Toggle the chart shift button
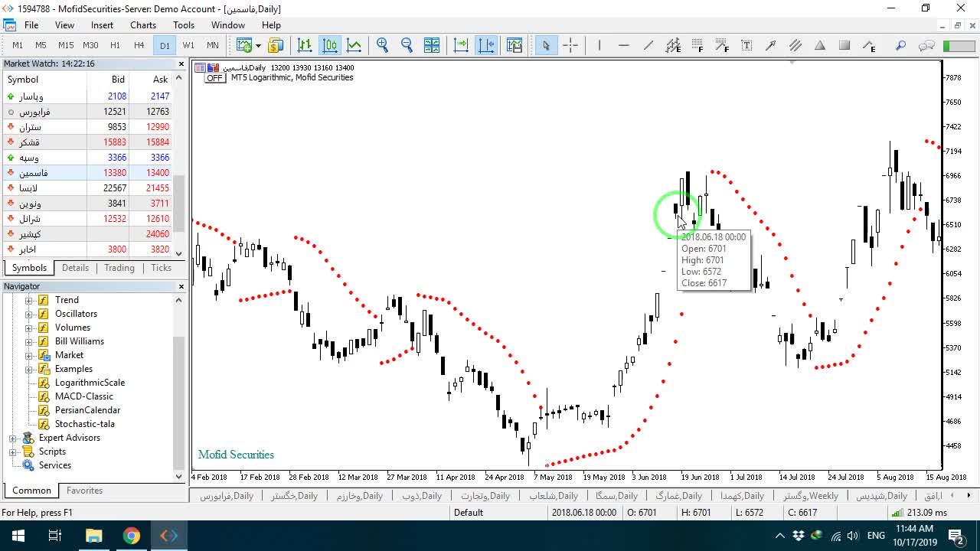The image size is (980, 551). (486, 45)
